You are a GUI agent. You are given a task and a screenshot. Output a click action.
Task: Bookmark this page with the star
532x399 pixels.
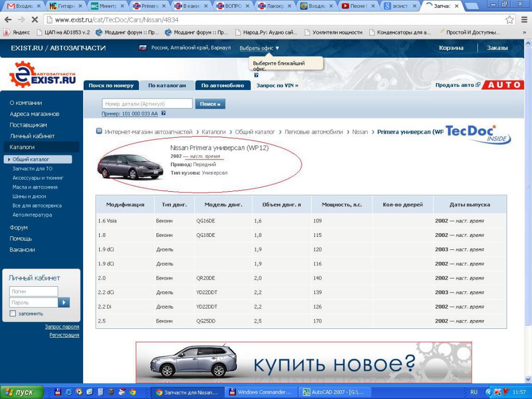(509, 20)
